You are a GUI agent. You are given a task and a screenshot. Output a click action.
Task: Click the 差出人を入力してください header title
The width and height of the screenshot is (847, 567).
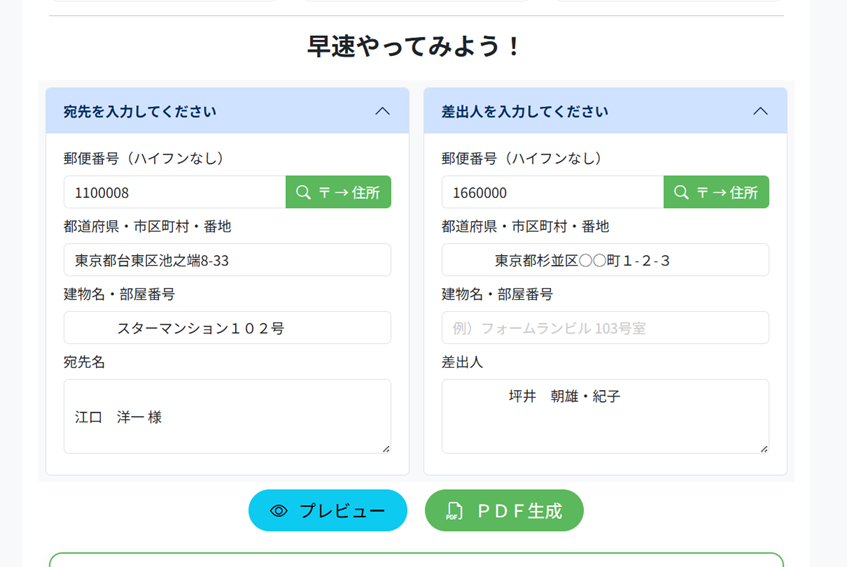[525, 111]
